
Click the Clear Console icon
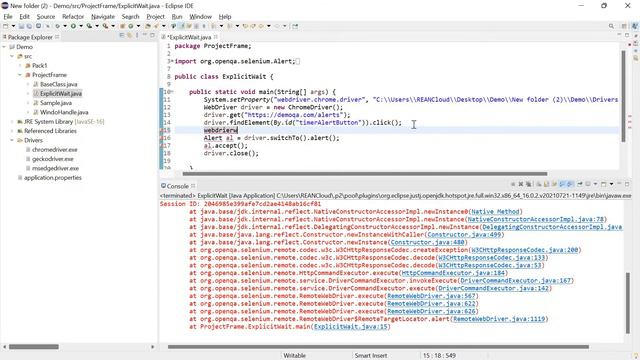coord(539,184)
